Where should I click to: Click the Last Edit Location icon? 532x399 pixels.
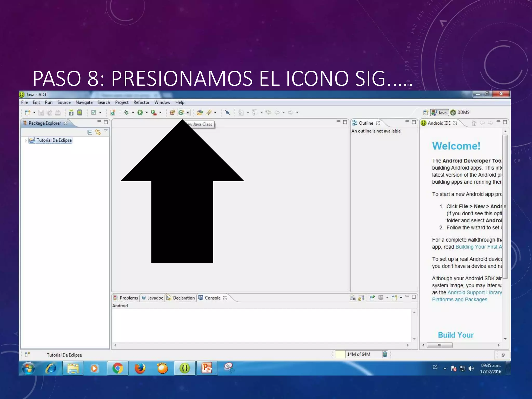[268, 112]
